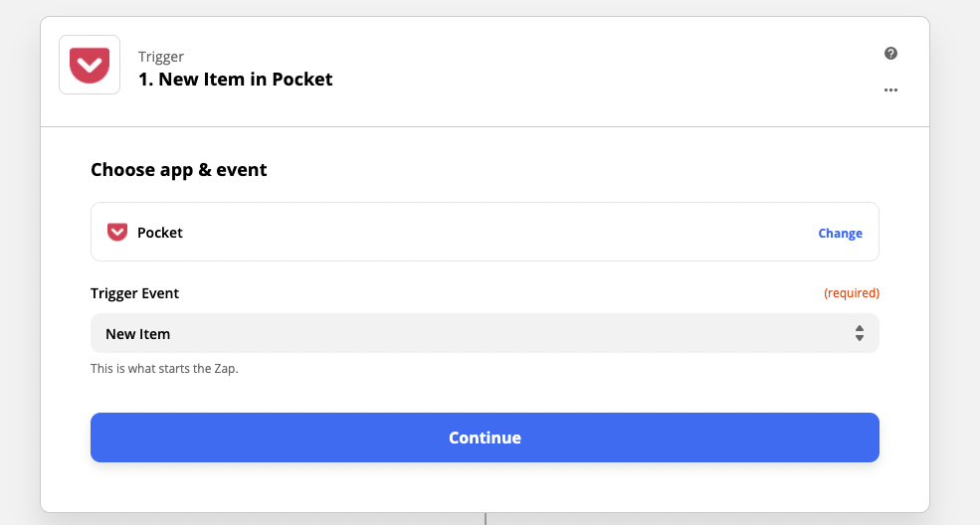Select the New Item value text
Viewport: 980px width, 525px height.
click(137, 334)
